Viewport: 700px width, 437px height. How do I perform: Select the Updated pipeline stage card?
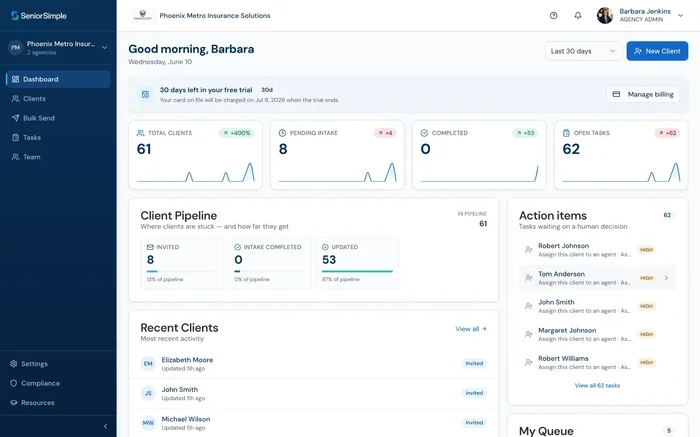pos(357,263)
